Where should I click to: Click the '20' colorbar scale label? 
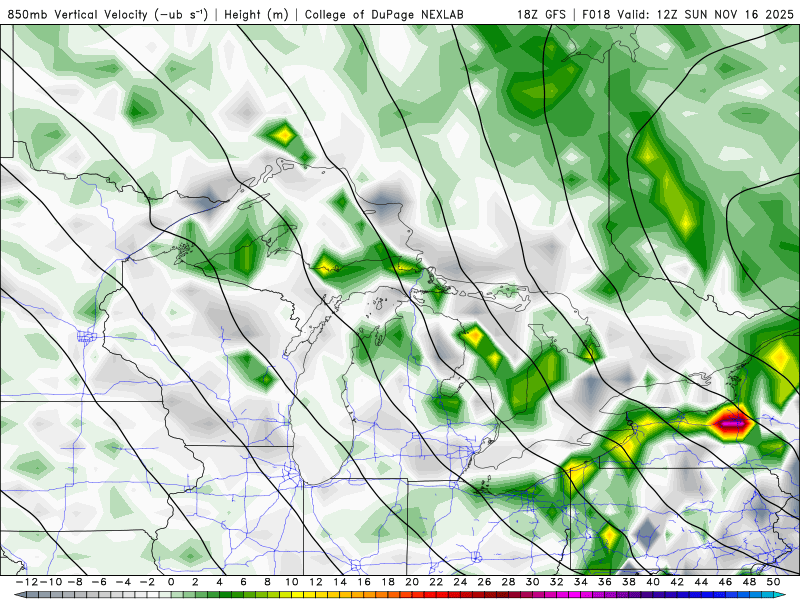tap(412, 582)
